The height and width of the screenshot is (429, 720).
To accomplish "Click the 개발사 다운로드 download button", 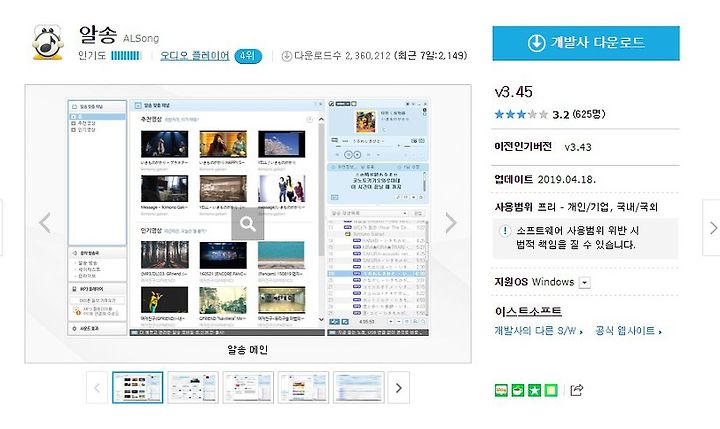I will pyautogui.click(x=586, y=43).
